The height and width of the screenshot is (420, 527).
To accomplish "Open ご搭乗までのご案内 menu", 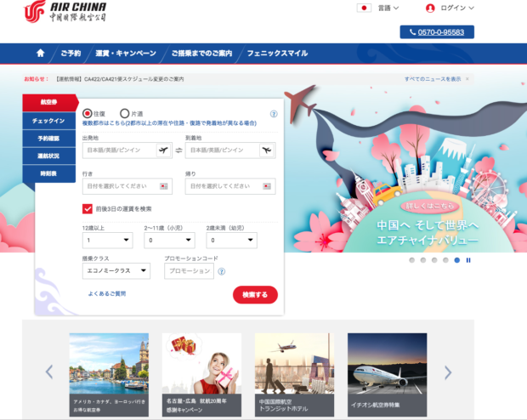I will pyautogui.click(x=201, y=53).
